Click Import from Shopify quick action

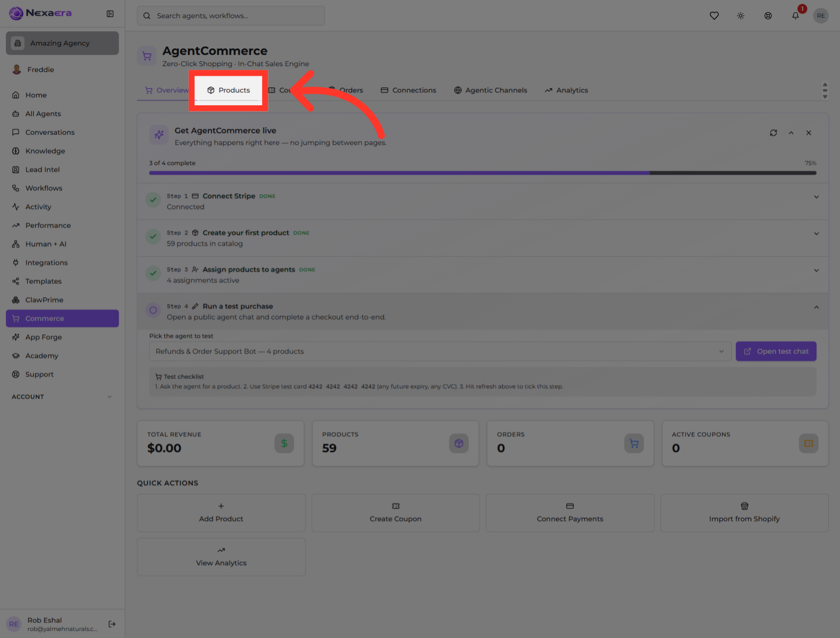click(x=744, y=513)
